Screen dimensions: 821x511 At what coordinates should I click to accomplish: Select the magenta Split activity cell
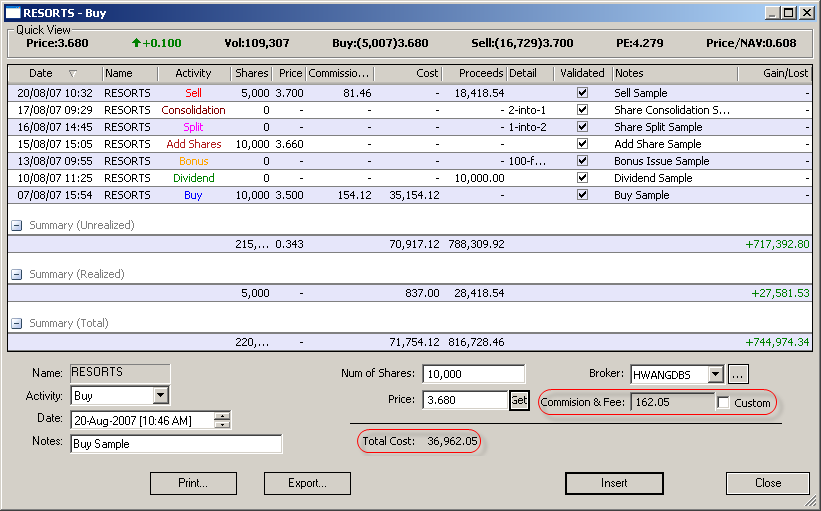click(x=193, y=127)
